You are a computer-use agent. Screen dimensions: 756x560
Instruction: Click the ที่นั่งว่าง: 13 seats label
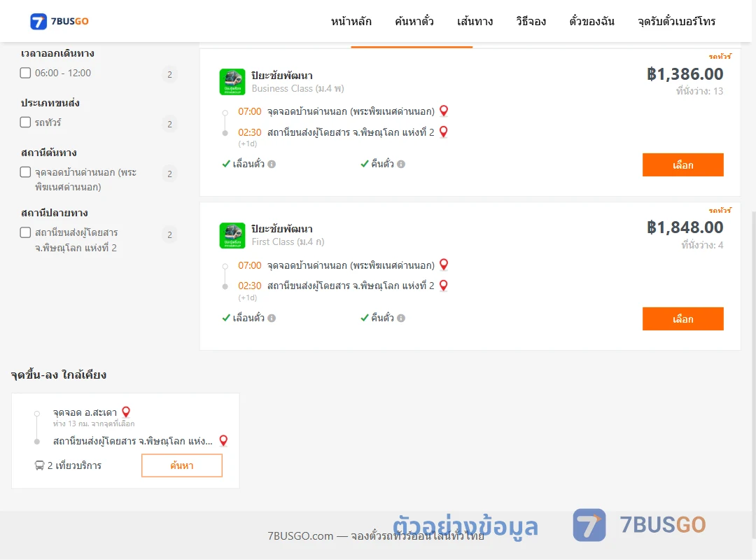pos(699,91)
